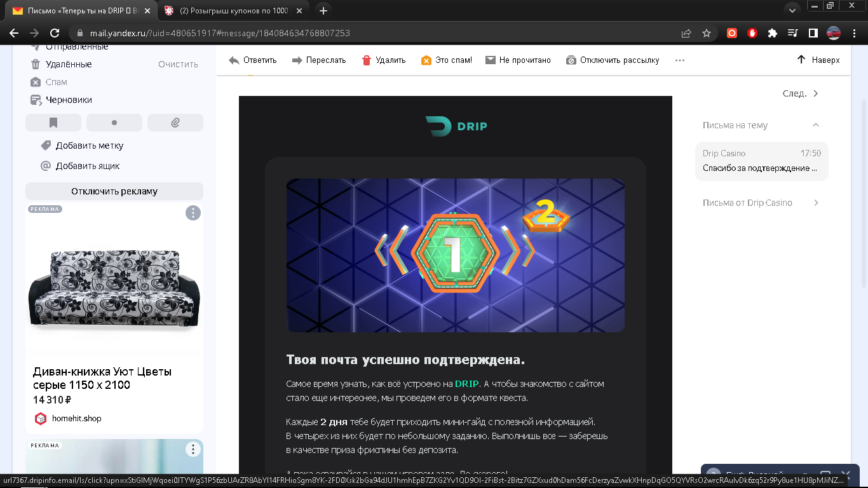This screenshot has height=488, width=868.
Task: Click the unsubscribe mailing icon
Action: tap(571, 60)
